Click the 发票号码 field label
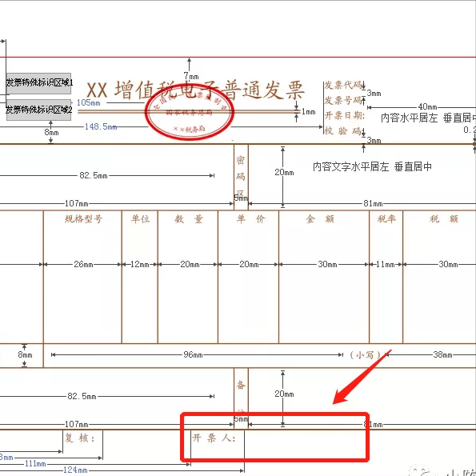Viewport: 476px width, 476px height. (343, 101)
